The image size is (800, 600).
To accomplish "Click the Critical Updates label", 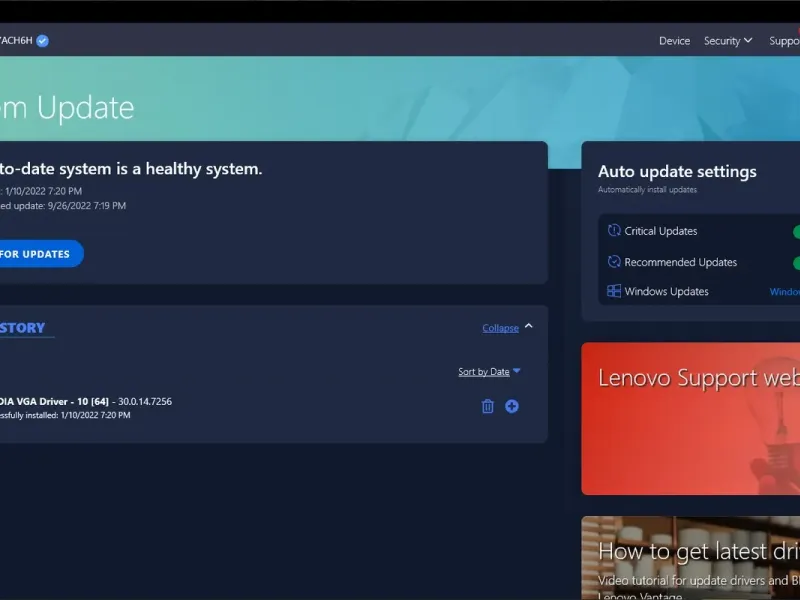I will (x=661, y=231).
